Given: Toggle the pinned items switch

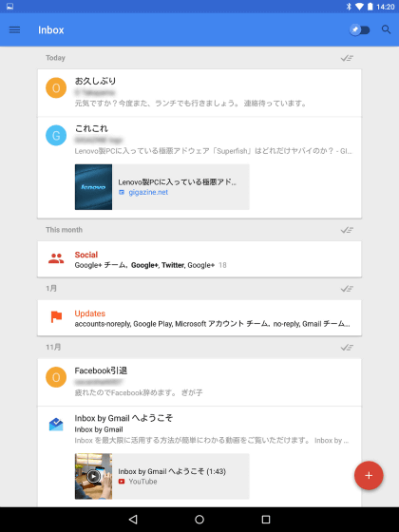Looking at the screenshot, I should click(x=360, y=29).
